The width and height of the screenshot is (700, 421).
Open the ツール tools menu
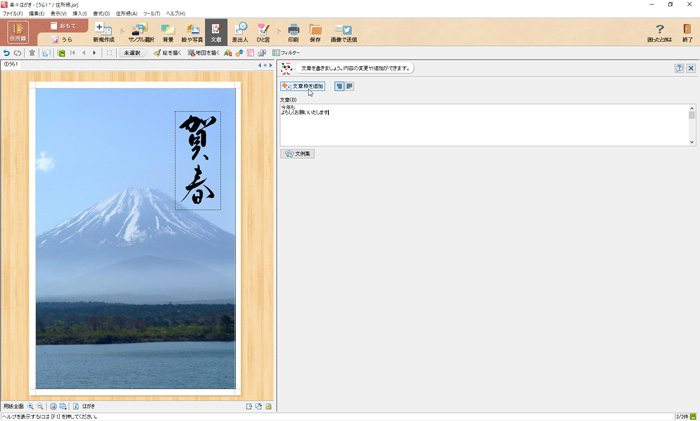coord(151,13)
